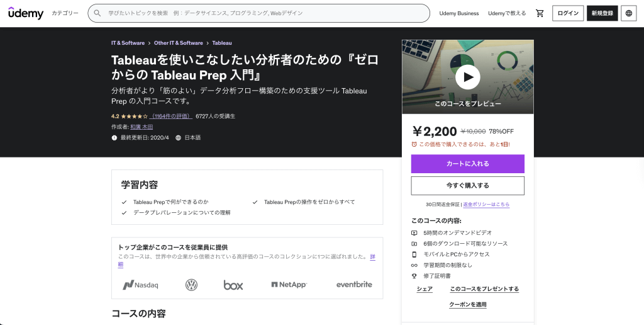This screenshot has height=325, width=644.
Task: Click the ログイン button
Action: 568,13
